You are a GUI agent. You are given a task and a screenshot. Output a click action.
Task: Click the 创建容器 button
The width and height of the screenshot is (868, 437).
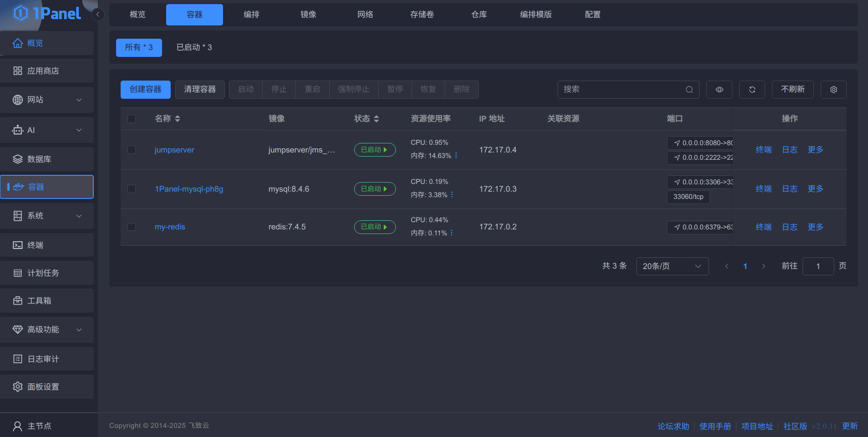[146, 90]
